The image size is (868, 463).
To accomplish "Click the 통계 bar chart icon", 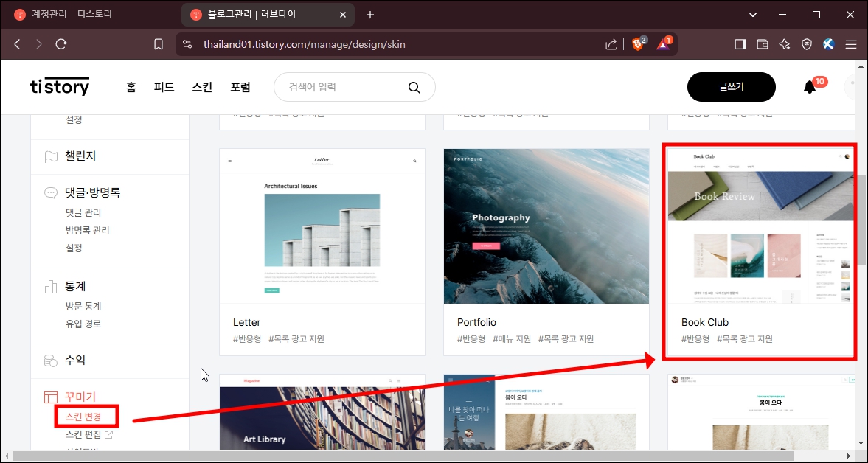I will (x=50, y=286).
